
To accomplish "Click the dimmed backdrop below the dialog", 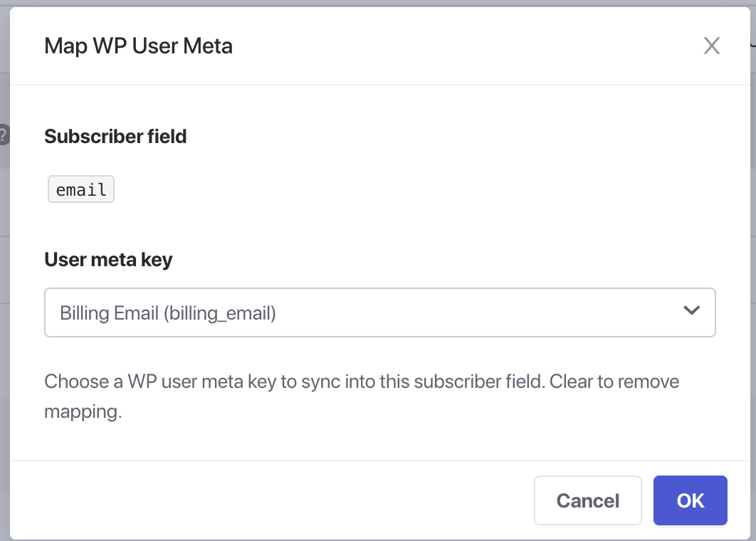I will point(356,539).
